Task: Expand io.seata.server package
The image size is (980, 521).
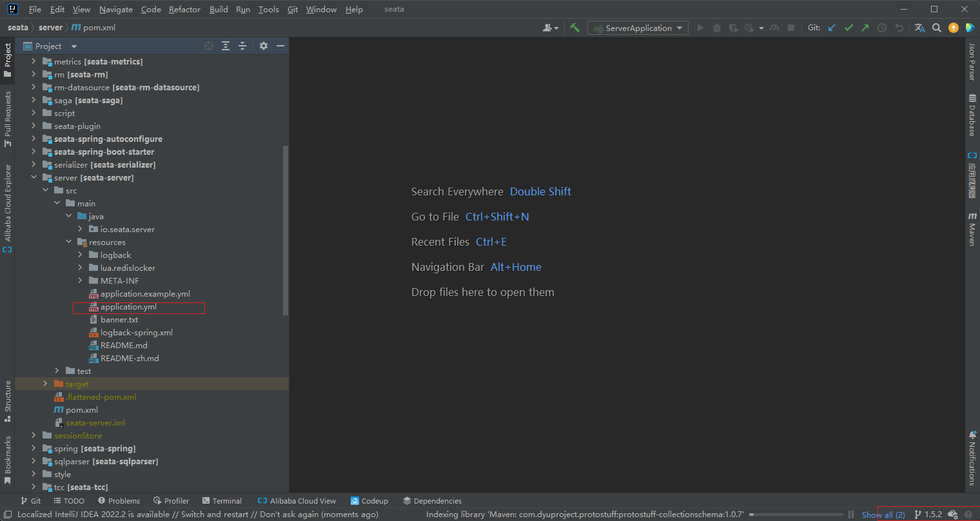Action: pyautogui.click(x=80, y=230)
